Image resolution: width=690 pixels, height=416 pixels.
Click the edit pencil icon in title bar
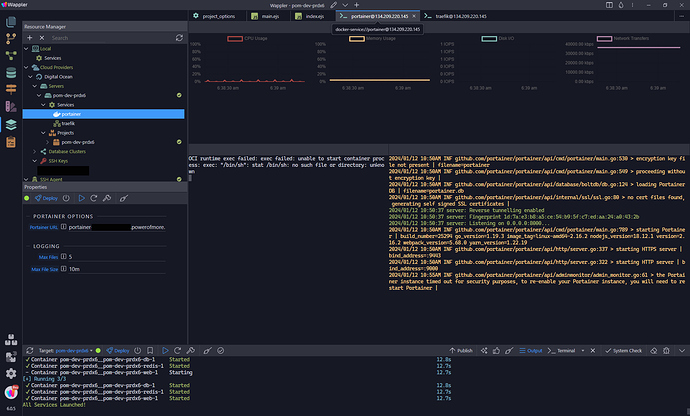coord(334,5)
